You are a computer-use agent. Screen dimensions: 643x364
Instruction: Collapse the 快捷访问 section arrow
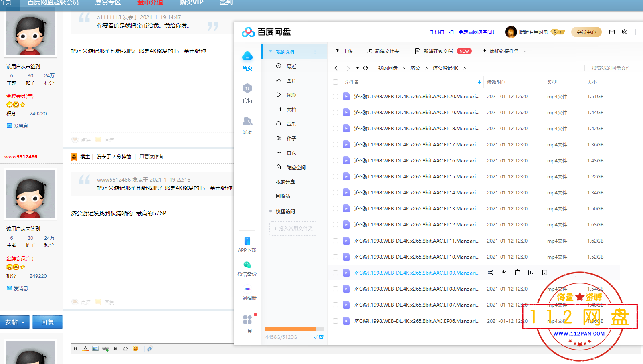(271, 211)
